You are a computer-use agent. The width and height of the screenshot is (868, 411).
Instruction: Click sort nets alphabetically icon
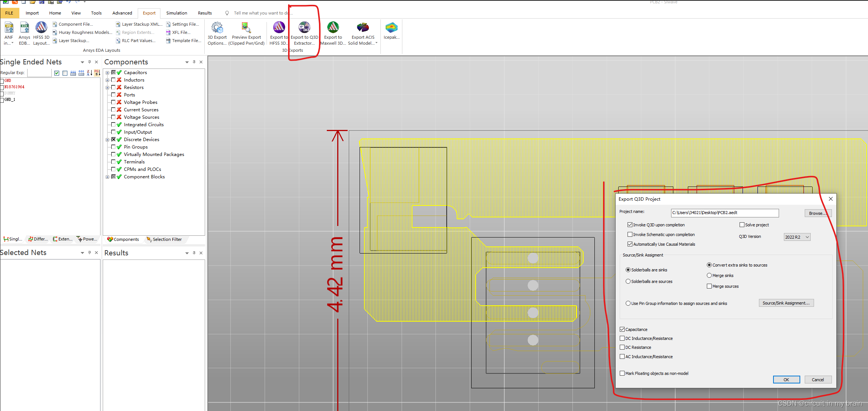(x=89, y=73)
